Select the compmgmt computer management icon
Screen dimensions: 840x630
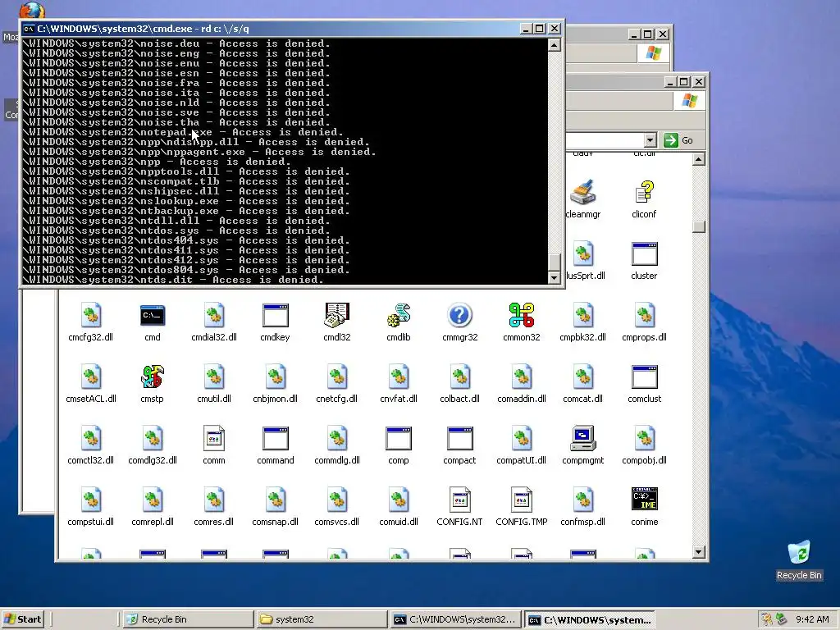tap(583, 438)
